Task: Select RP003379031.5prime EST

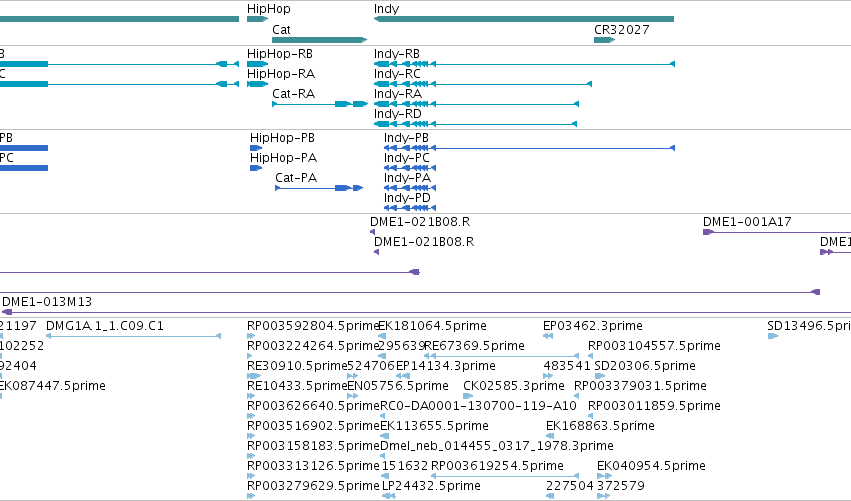Action: 640,386
